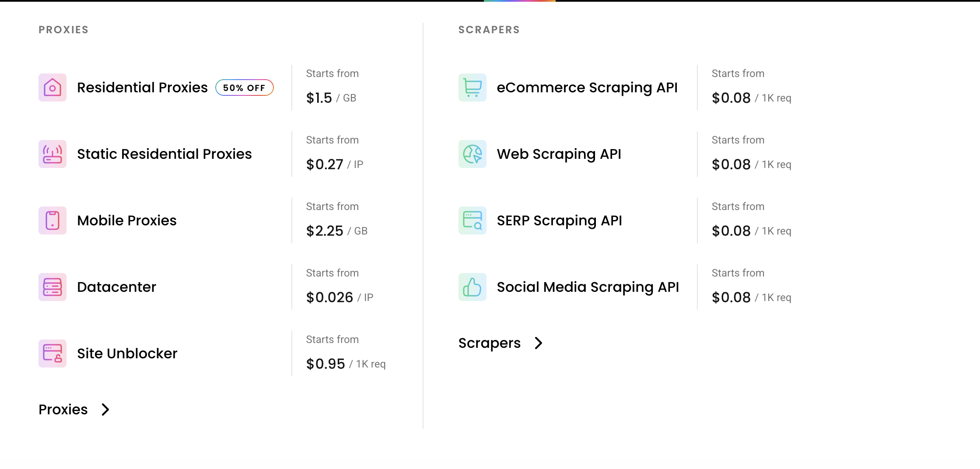Click the smartphone icon next to Mobile Proxies
Viewport: 980px width, 469px height.
52,220
